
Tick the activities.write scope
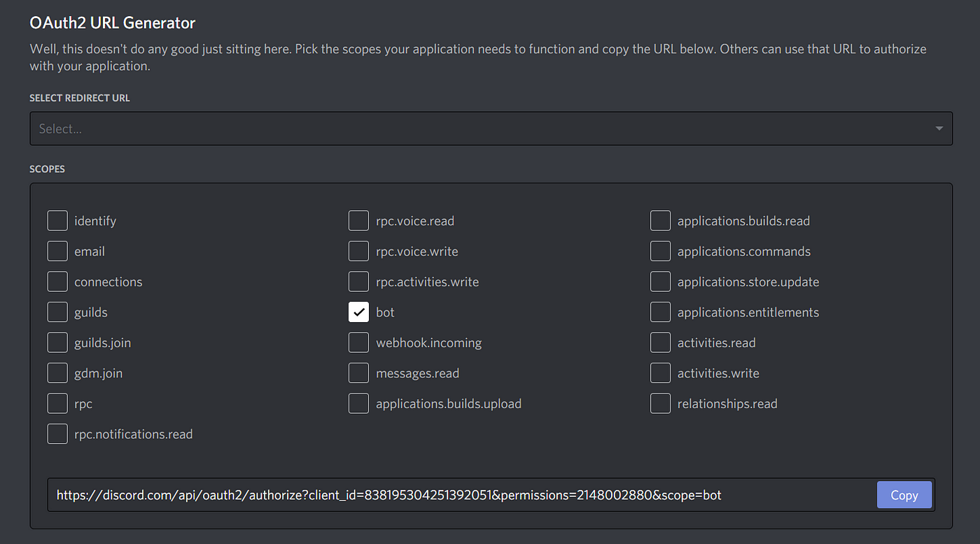[x=660, y=373]
